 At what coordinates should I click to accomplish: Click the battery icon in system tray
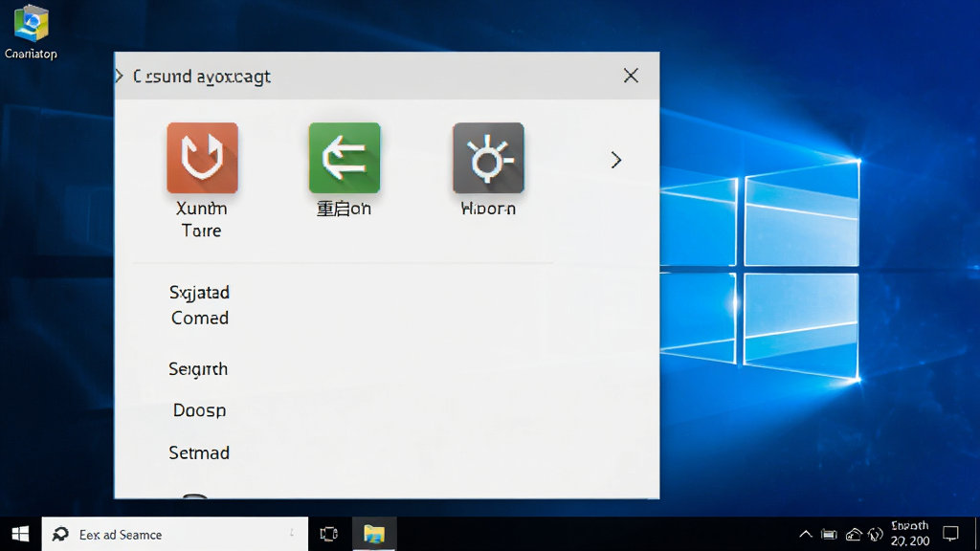[x=829, y=534]
